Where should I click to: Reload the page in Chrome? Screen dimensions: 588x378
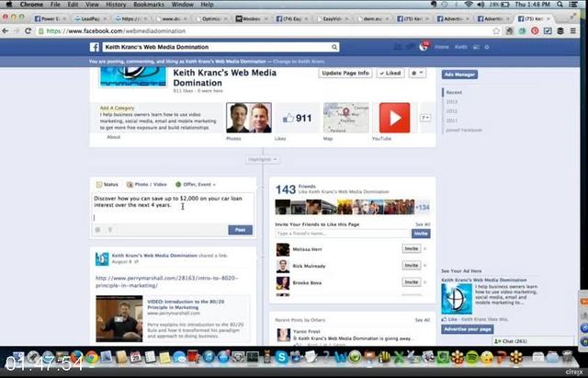(28, 30)
